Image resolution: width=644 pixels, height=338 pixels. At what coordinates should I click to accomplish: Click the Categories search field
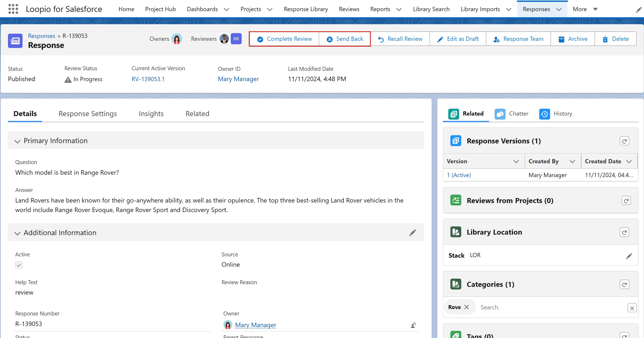[552, 308]
